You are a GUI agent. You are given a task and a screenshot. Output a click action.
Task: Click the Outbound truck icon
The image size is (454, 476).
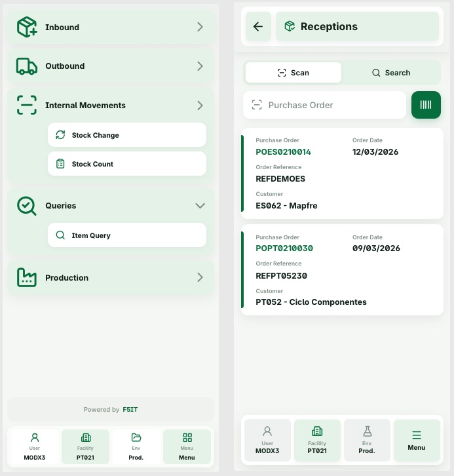(27, 66)
